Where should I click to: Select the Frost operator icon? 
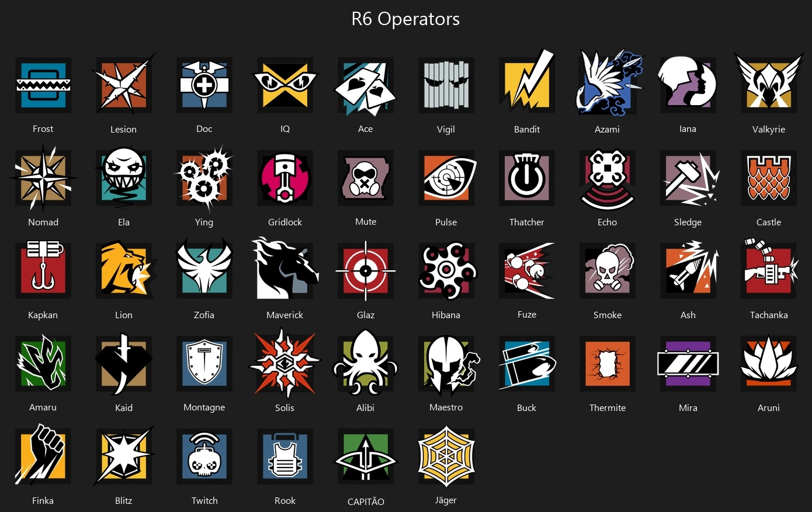[x=43, y=85]
